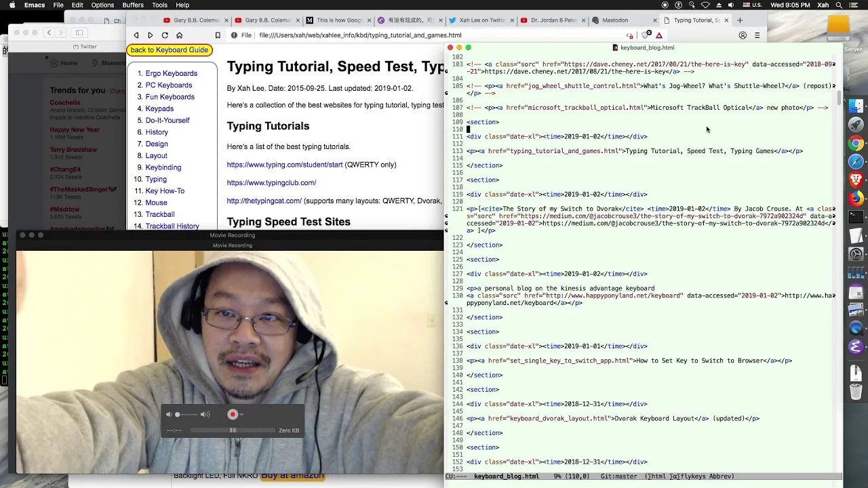Launch the Emacs icon in the dock
This screenshot has width=868, height=488.
tap(856, 346)
